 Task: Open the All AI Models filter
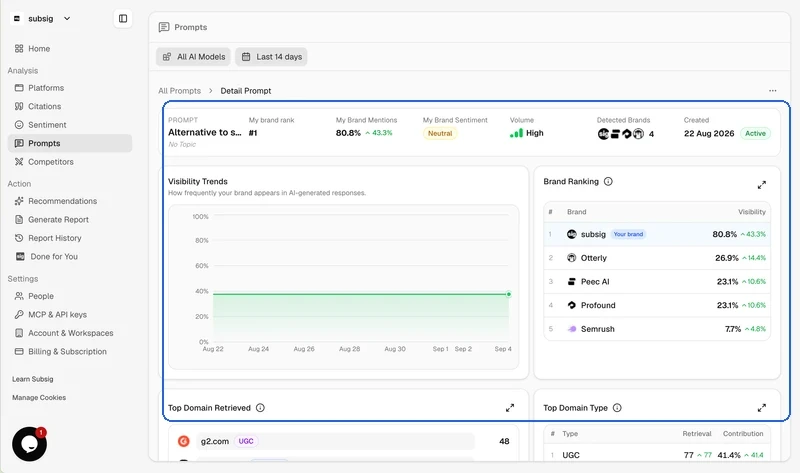193,57
